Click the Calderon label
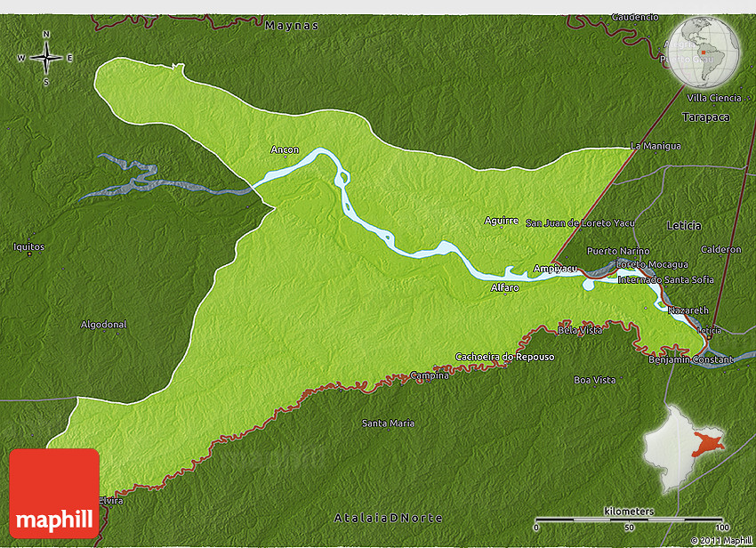 (721, 249)
